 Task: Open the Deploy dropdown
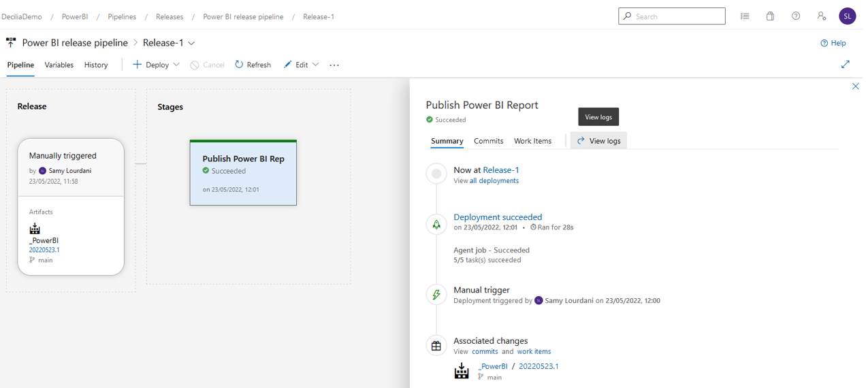pyautogui.click(x=156, y=65)
